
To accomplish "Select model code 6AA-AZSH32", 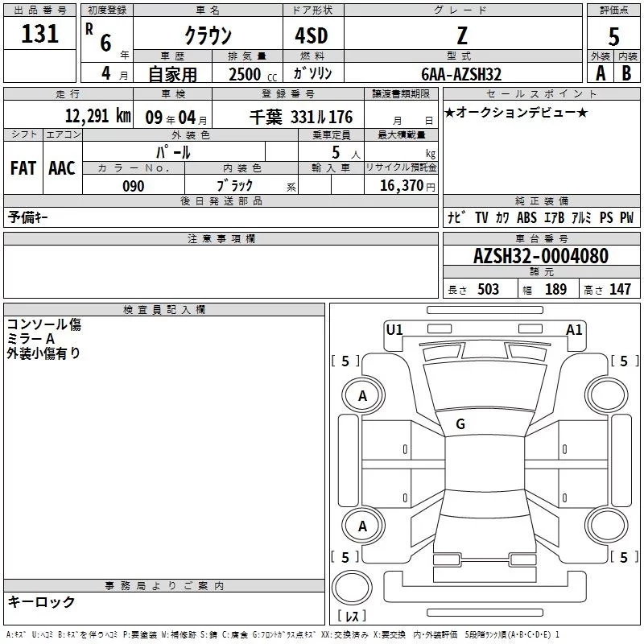I will [461, 74].
